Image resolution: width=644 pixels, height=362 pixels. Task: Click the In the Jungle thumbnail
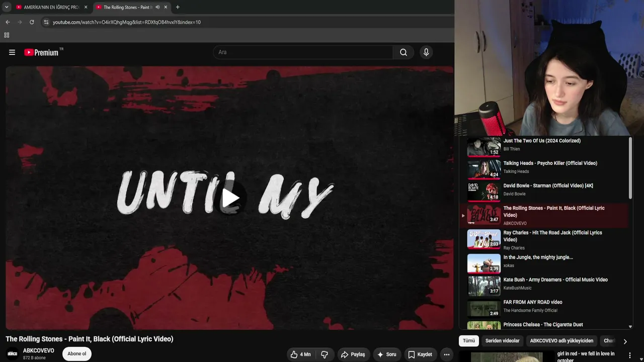[x=484, y=263]
